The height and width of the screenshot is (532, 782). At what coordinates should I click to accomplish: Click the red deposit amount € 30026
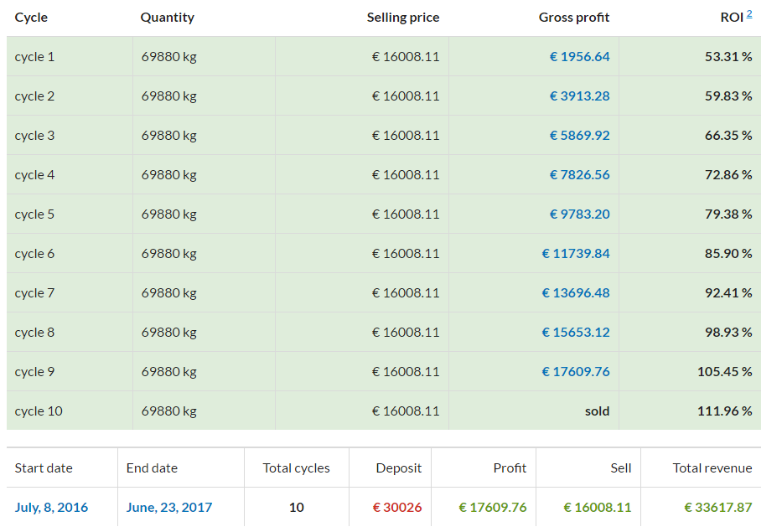click(398, 507)
